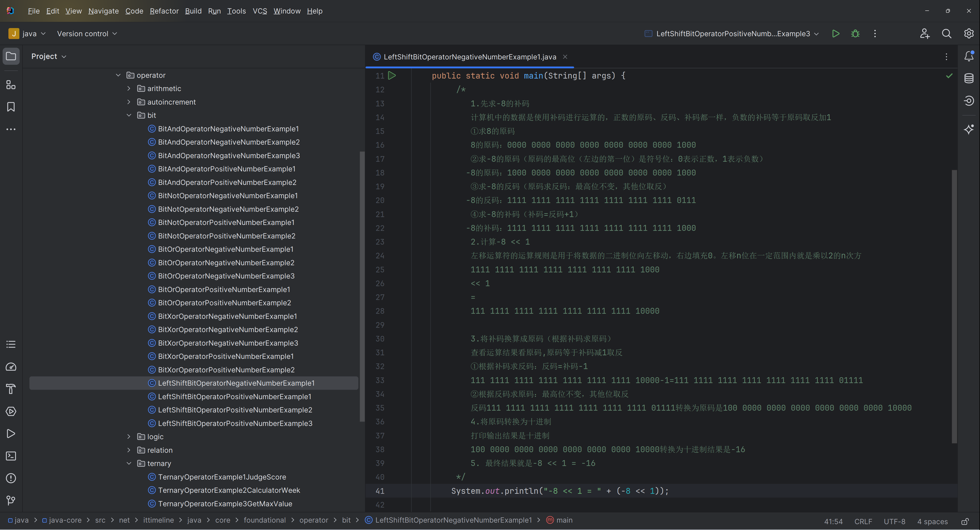
Task: Click main method in the breadcrumb
Action: [559, 520]
